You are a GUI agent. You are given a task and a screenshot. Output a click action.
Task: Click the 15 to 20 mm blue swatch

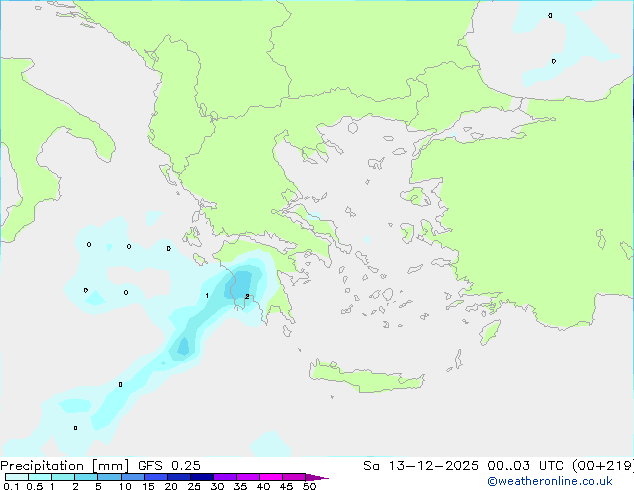click(156, 477)
